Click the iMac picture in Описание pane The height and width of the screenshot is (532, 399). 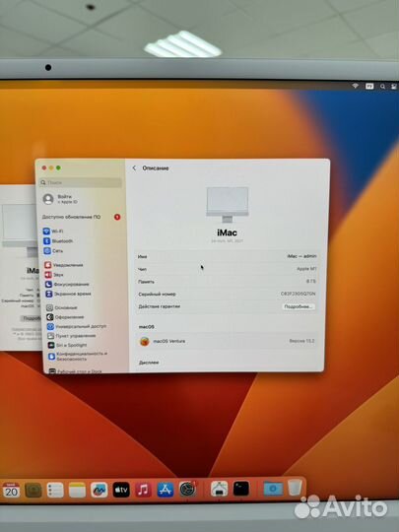[x=227, y=205]
